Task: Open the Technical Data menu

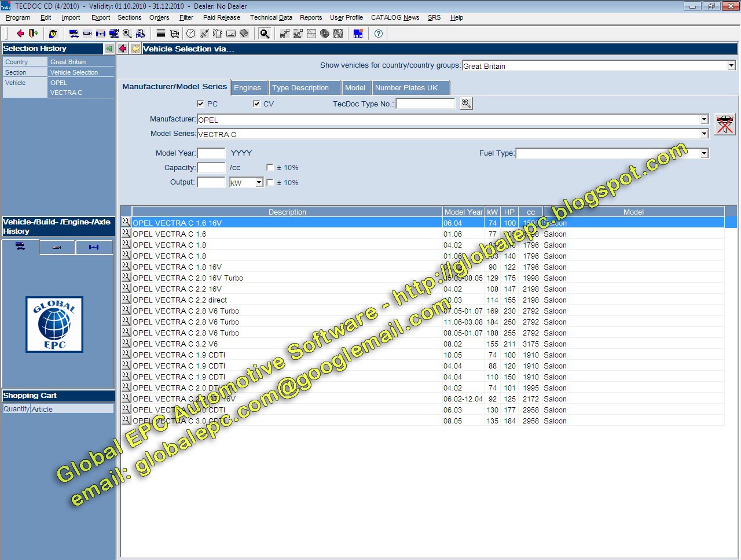Action: pos(271,17)
